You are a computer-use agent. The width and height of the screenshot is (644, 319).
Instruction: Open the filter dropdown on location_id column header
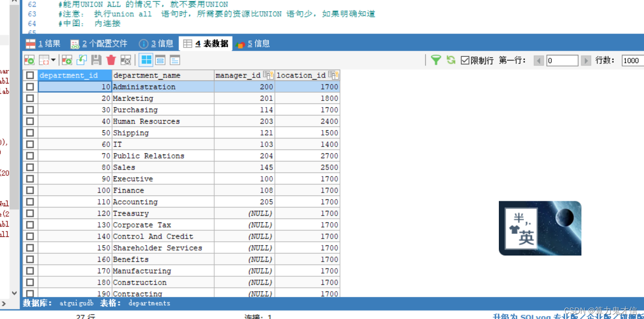(x=334, y=75)
